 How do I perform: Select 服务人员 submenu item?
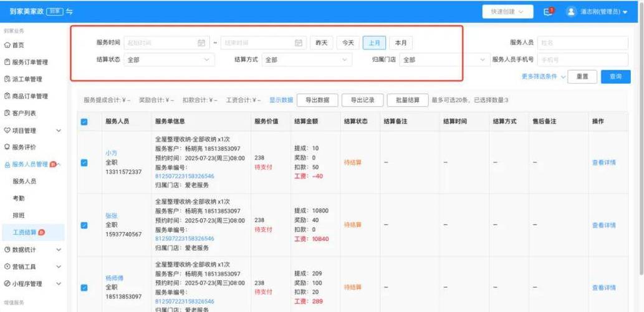pos(24,182)
